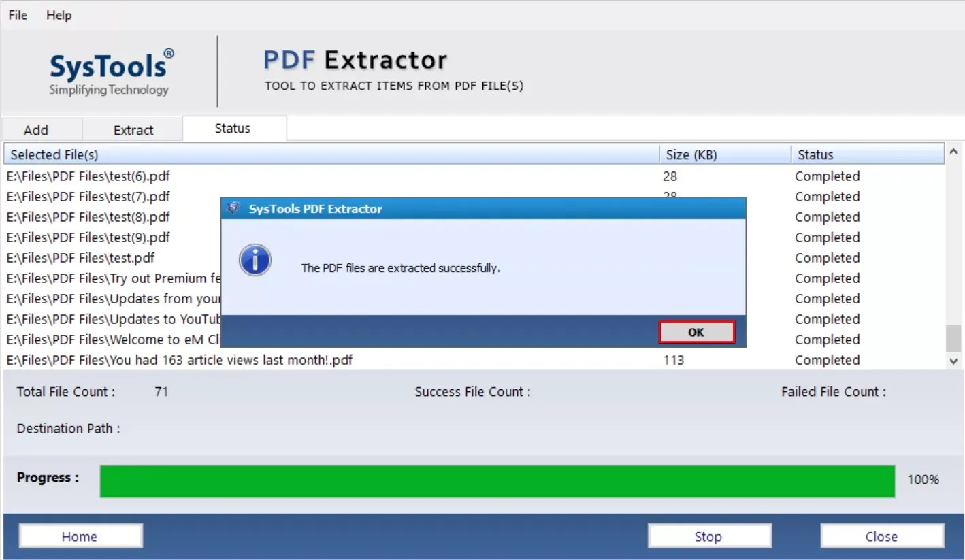The width and height of the screenshot is (965, 560).
Task: Click the blue information icon in the dialog
Action: [x=255, y=259]
